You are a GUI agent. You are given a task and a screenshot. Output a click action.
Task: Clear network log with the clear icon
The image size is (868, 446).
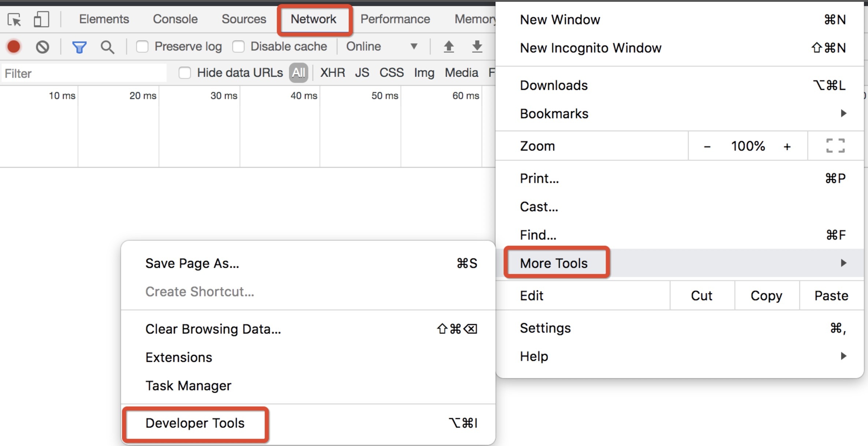[42, 47]
